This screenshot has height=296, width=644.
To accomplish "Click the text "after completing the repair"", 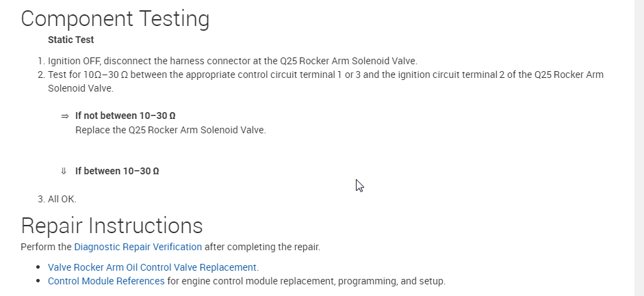I will click(262, 247).
